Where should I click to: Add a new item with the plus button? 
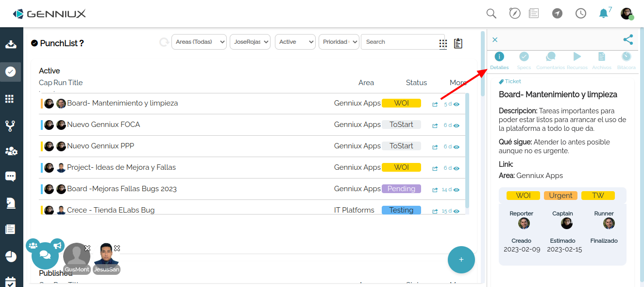461,260
